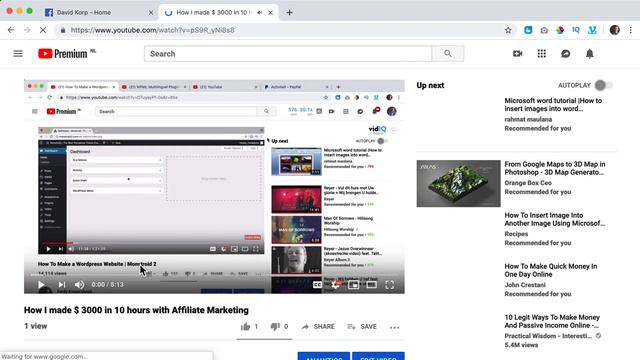The image size is (640, 360).
Task: Open From Google Maps to 3D Map video
Action: (555, 168)
